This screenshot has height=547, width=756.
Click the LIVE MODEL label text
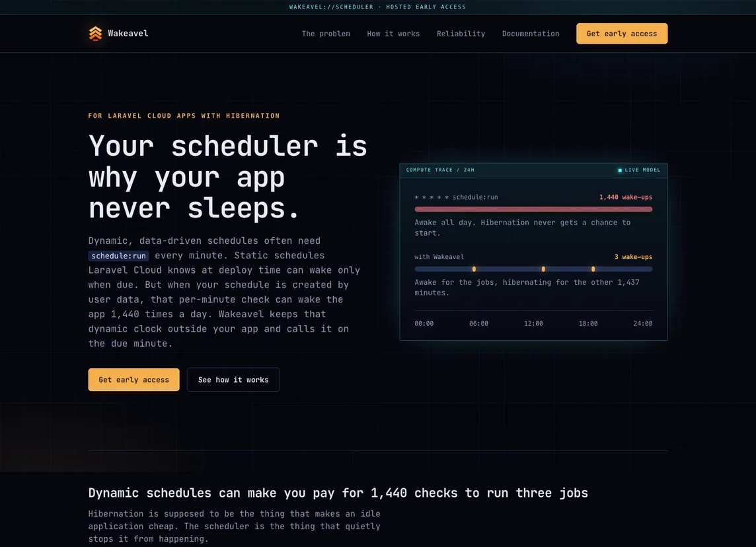coord(643,170)
